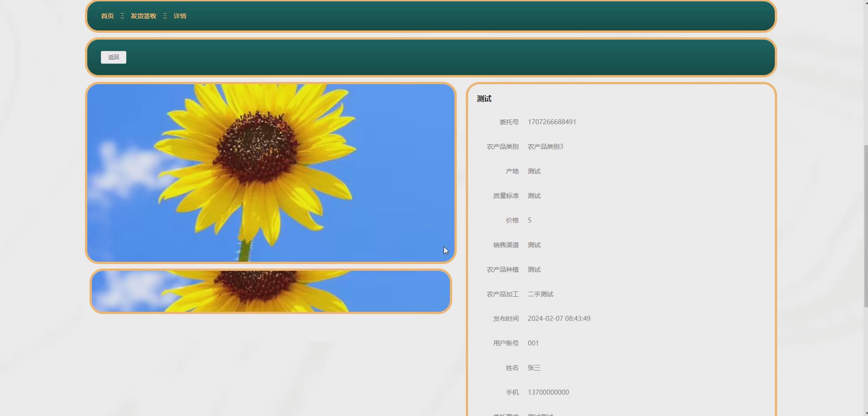The height and width of the screenshot is (416, 868).
Task: Click the vertical page scrollbar thumb
Action: (x=866, y=227)
